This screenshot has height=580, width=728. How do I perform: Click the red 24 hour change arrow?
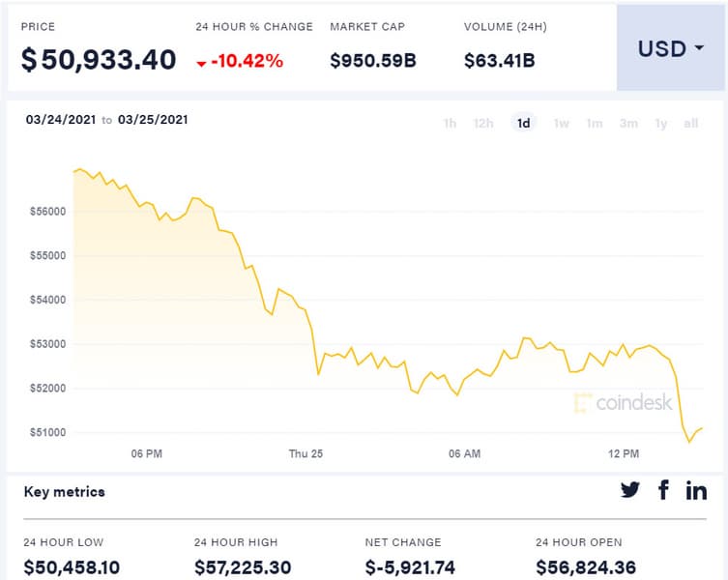201,63
